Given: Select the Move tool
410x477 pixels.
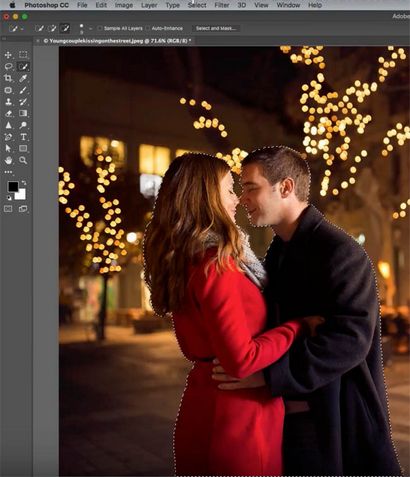Looking at the screenshot, I should click(8, 55).
